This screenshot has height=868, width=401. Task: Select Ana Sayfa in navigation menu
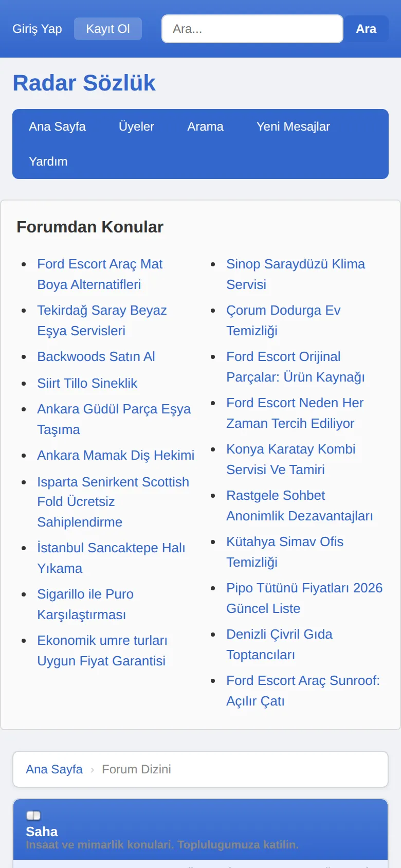pos(57,126)
